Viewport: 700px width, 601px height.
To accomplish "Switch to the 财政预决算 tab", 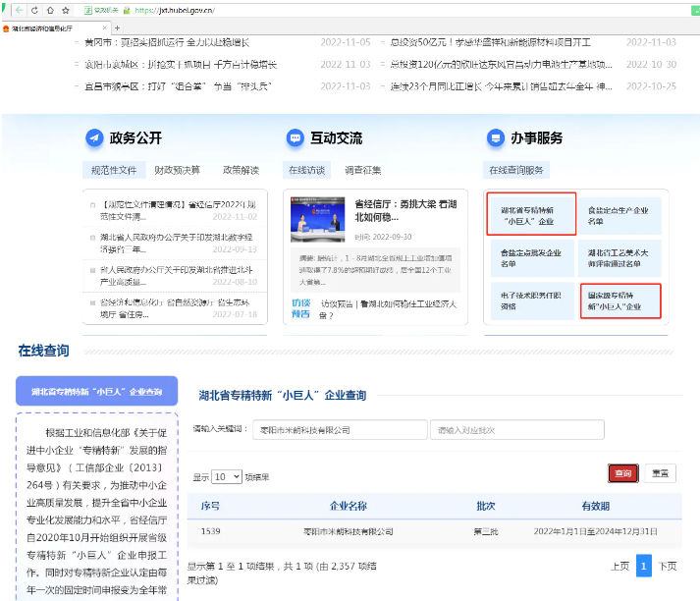I will coord(178,170).
